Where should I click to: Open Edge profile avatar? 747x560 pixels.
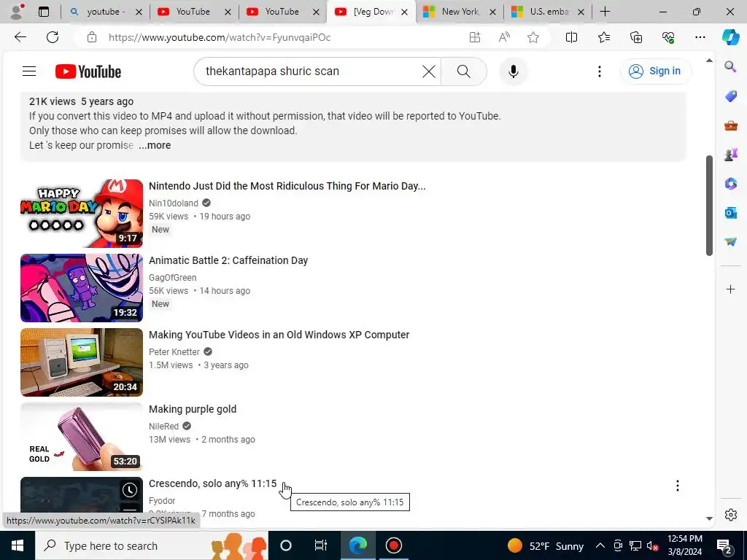[18, 12]
